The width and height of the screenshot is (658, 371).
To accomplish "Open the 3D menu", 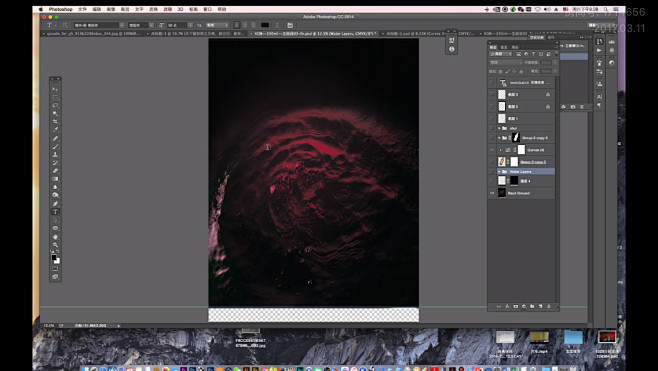I will (180, 9).
